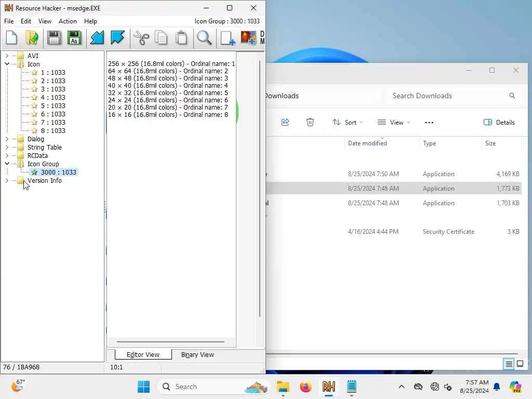This screenshot has width=532, height=399.
Task: Click the Paste clipboard icon
Action: [x=181, y=37]
